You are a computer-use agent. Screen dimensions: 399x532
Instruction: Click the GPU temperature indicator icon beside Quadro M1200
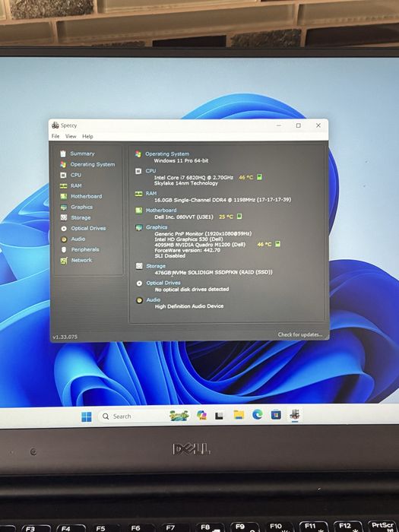[277, 244]
